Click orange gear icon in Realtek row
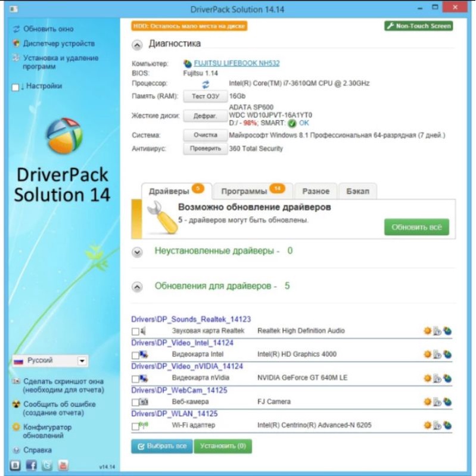Image resolution: width=476 pixels, height=476 pixels. click(427, 331)
